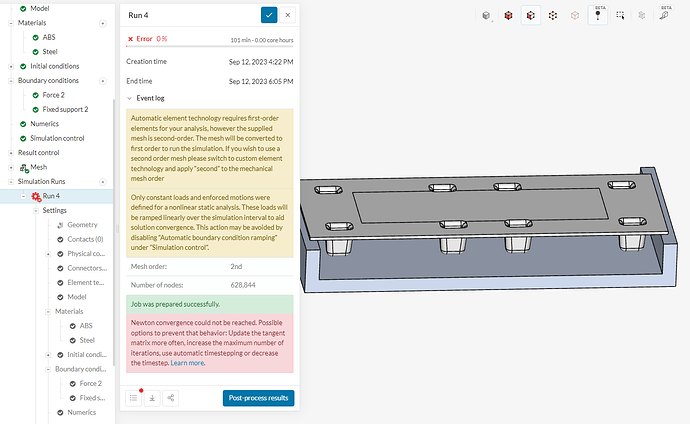The height and width of the screenshot is (424, 690).
Task: Download the run results
Action: [152, 398]
